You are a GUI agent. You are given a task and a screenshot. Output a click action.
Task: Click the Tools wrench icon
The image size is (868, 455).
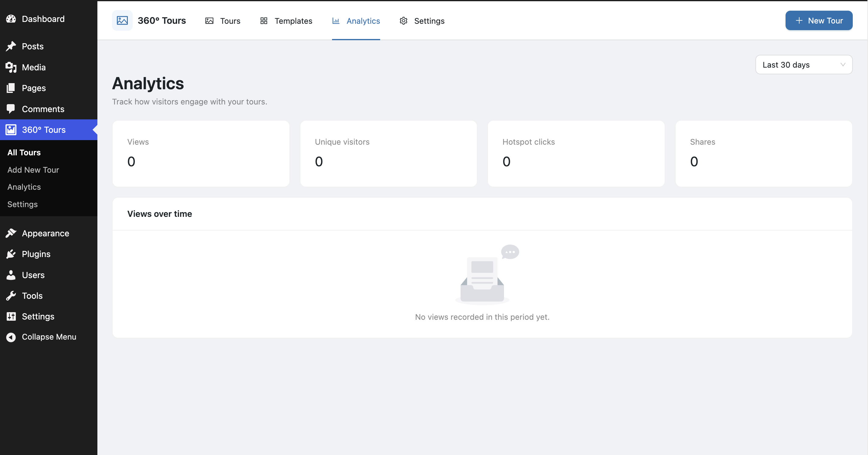pos(11,296)
